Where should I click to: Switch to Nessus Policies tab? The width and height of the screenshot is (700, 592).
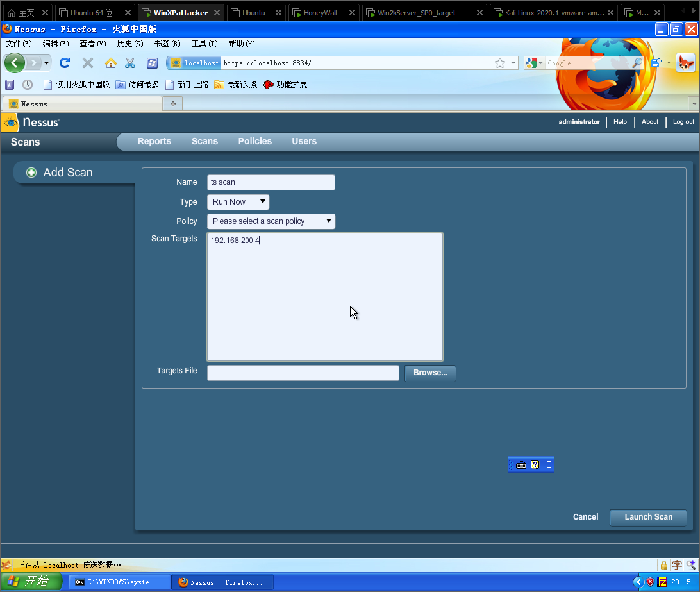coord(255,141)
